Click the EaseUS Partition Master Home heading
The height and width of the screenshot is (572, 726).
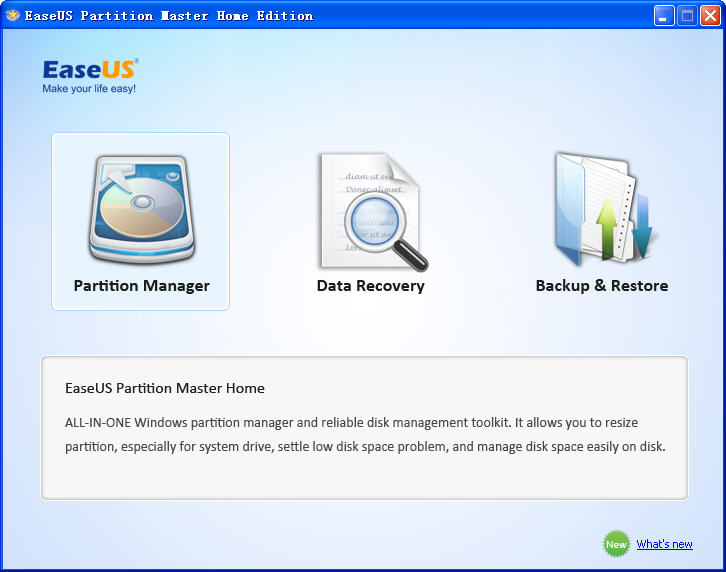pyautogui.click(x=165, y=388)
